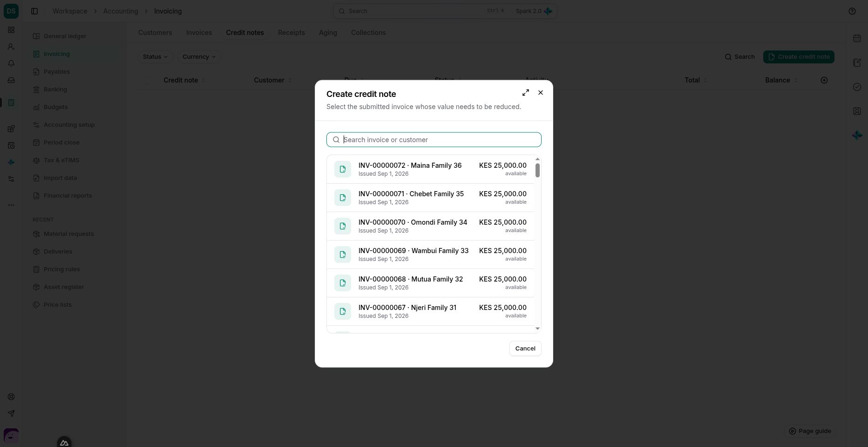Select invoice INV-00000070 · Omondi Family 34
This screenshot has width=868, height=447.
tap(430, 226)
